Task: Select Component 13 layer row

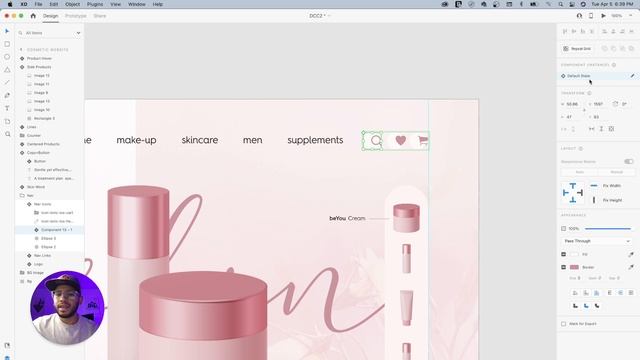Action: click(x=50, y=230)
